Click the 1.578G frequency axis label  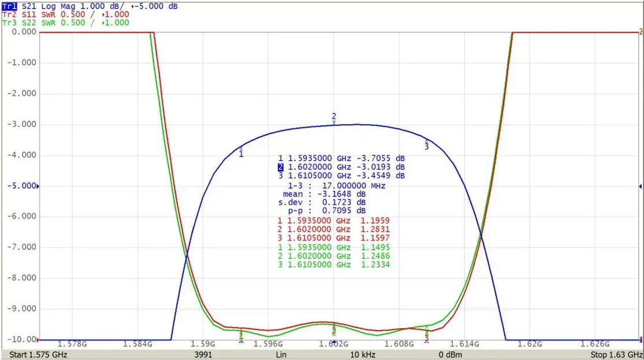(72, 344)
